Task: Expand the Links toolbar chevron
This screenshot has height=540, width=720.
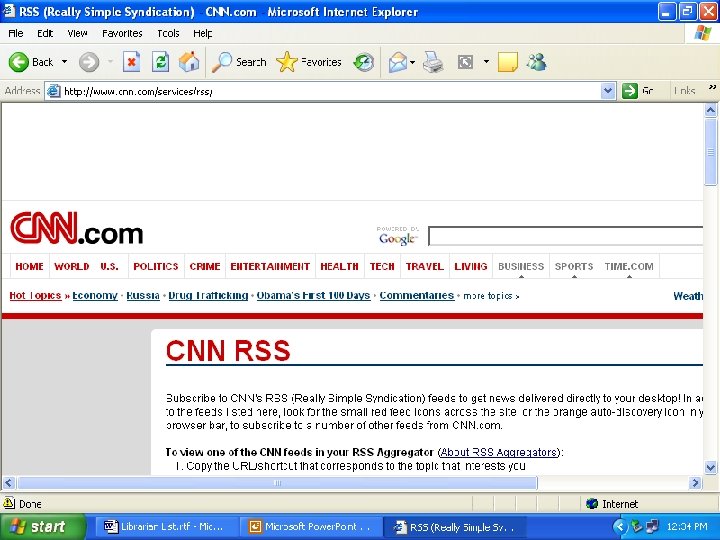Action: point(712,87)
